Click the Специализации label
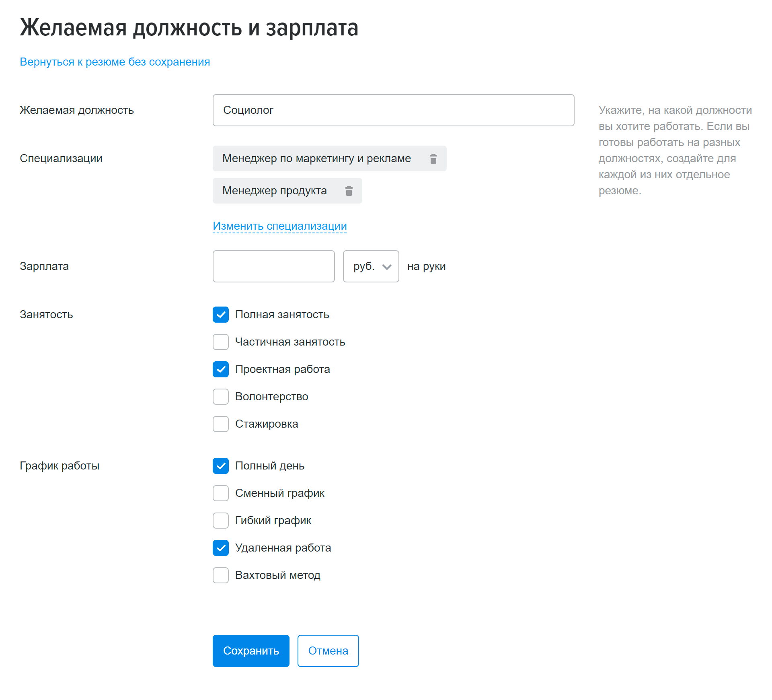772x700 pixels. [61, 159]
